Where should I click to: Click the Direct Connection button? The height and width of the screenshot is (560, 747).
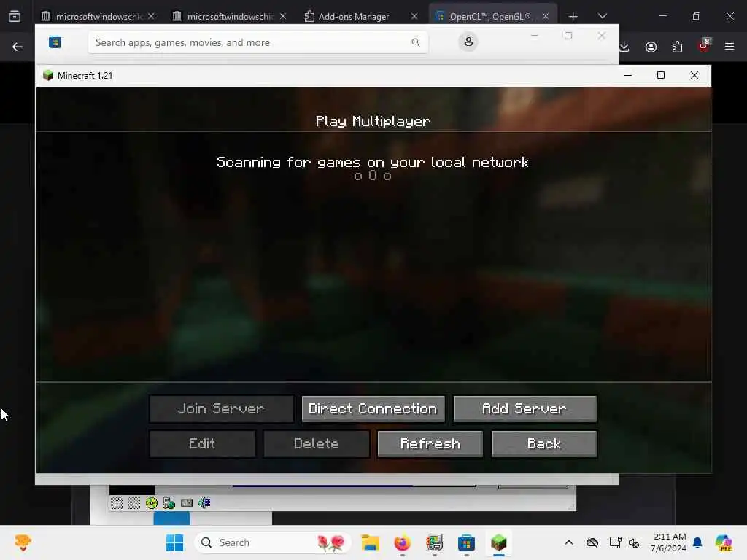pyautogui.click(x=373, y=408)
